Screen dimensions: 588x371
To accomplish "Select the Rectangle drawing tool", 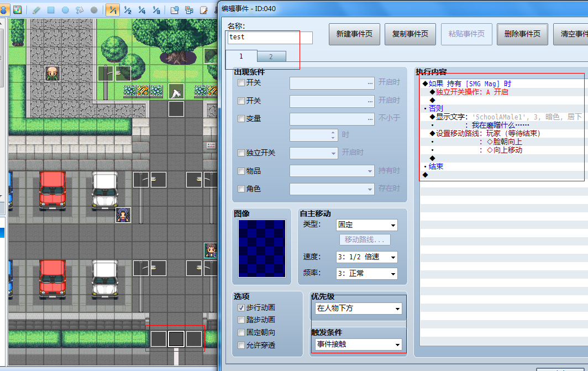I will (x=51, y=10).
